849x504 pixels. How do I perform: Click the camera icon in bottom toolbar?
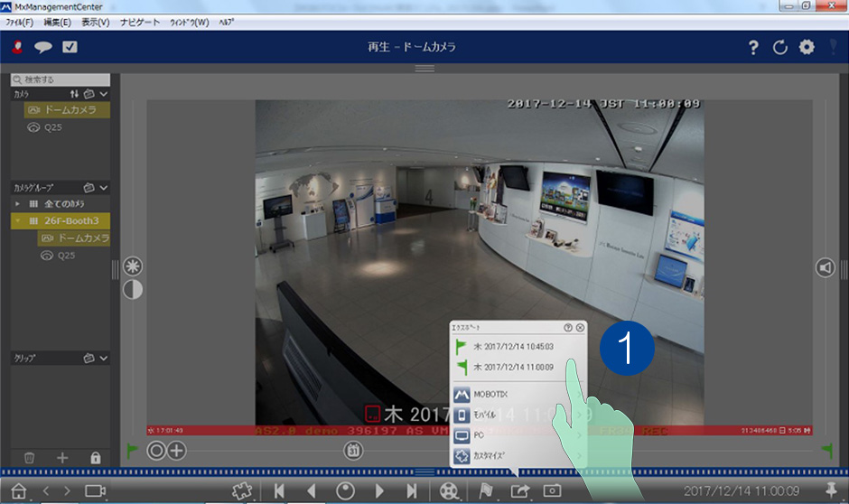click(x=96, y=491)
